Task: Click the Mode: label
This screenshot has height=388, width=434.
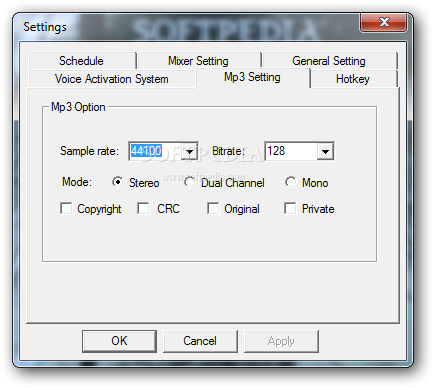Action: pyautogui.click(x=77, y=182)
